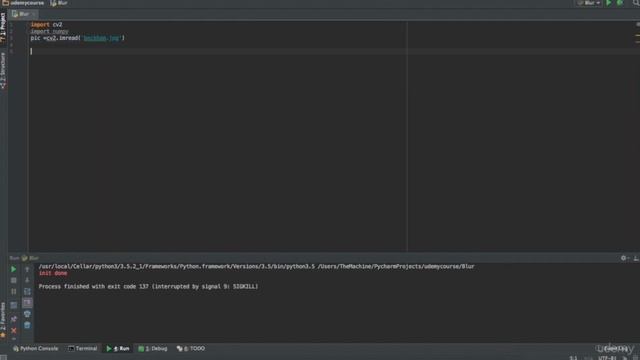Click the image filename string in imread call
Image resolution: width=640 pixels, height=360 pixels.
[102, 38]
